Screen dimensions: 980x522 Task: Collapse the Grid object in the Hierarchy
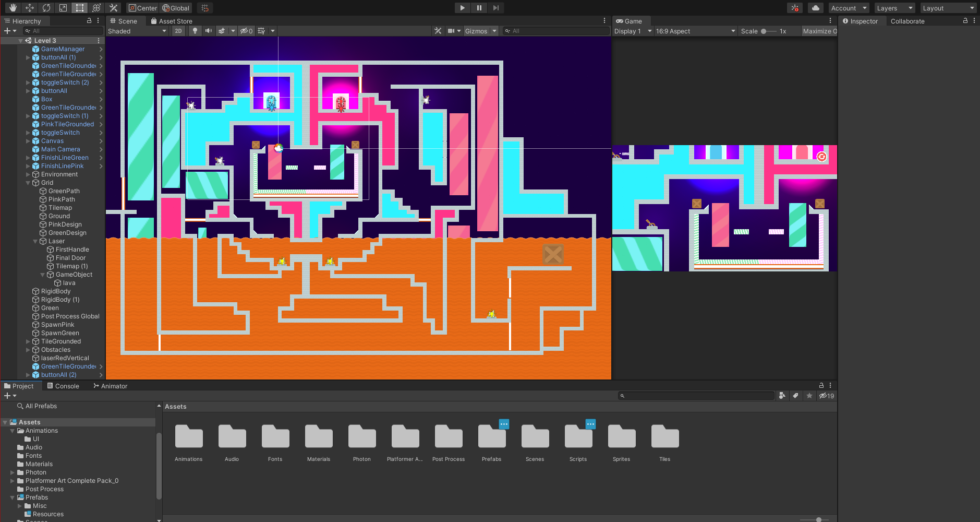[x=28, y=183]
